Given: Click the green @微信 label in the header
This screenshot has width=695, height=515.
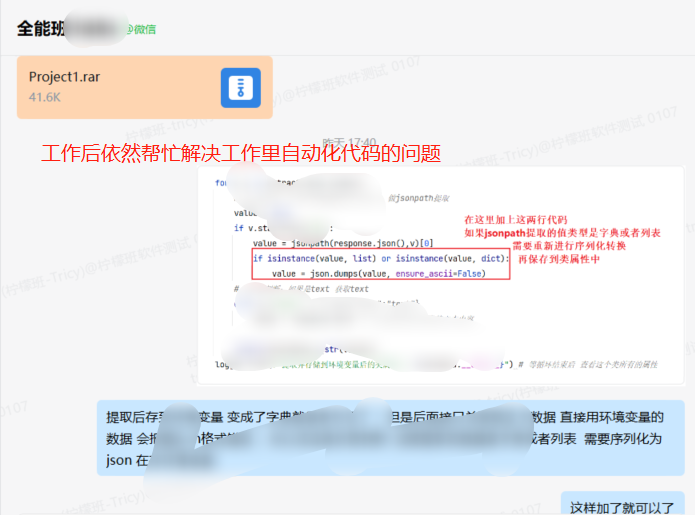Looking at the screenshot, I should click(140, 29).
